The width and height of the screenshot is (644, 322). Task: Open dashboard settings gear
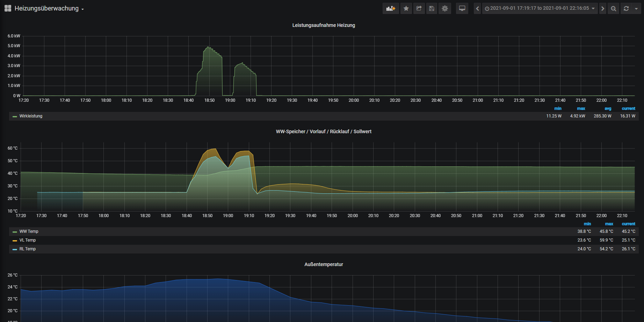(444, 8)
